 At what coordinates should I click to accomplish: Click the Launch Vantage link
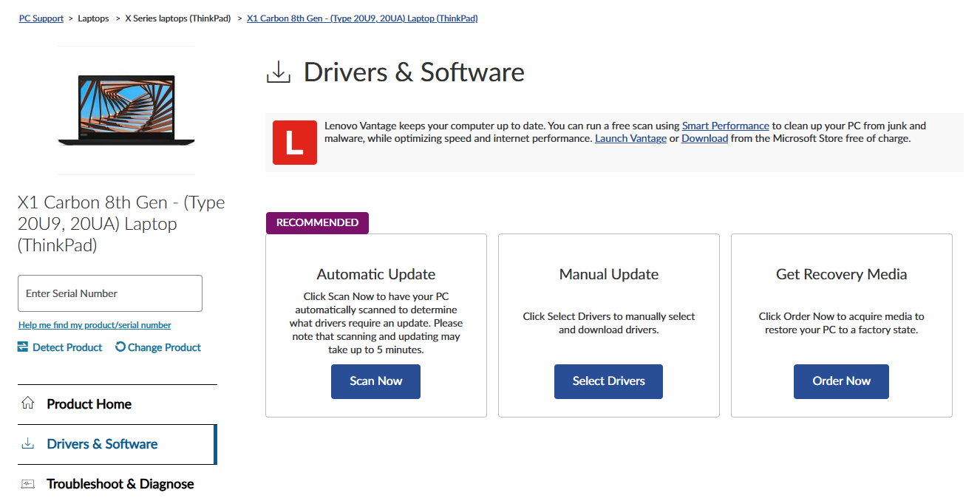pos(630,138)
